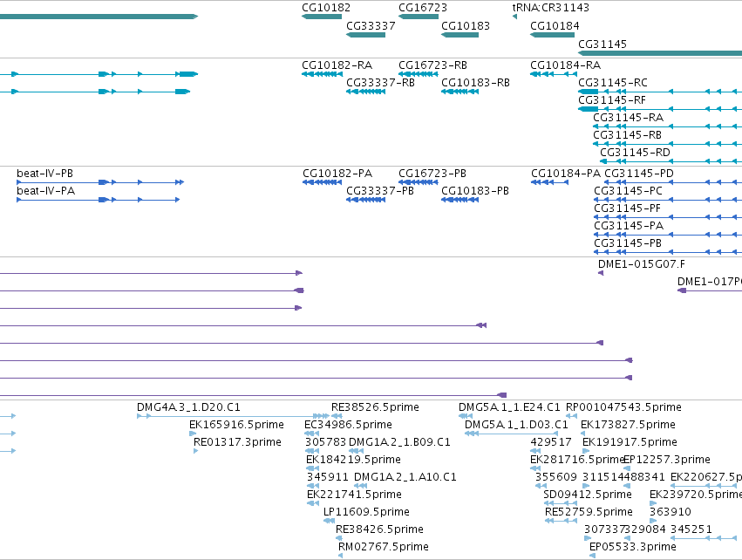Click EST EK221741.5prime
This screenshot has height=560, width=742.
(x=355, y=495)
